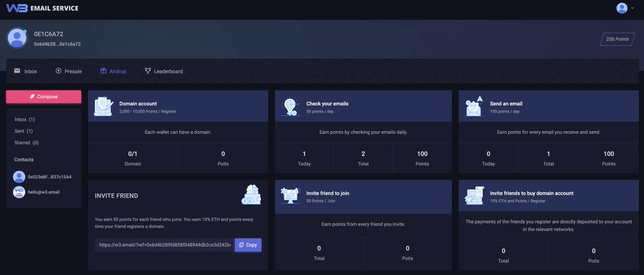Screen dimensions: 644x275
Task: Click the INVITE FRIEND heading
Action: pos(116,196)
